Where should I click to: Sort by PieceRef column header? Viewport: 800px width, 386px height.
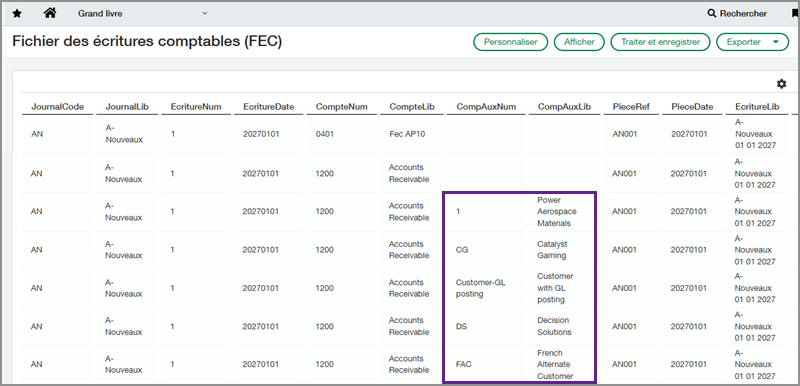(631, 107)
